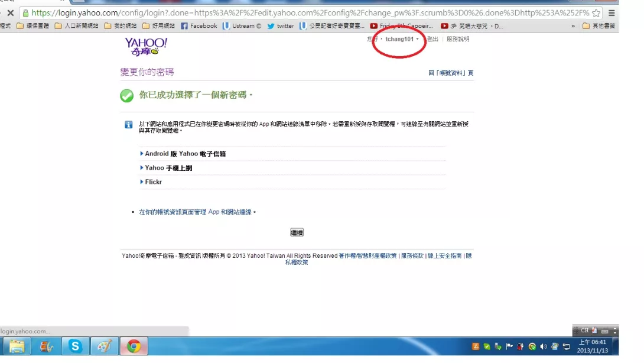
Task: Open the Chrome menu icon
Action: click(x=612, y=12)
